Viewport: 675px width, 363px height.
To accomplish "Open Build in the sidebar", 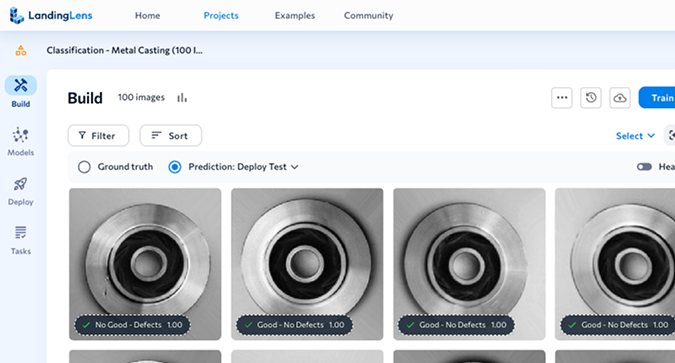I will coord(21,92).
